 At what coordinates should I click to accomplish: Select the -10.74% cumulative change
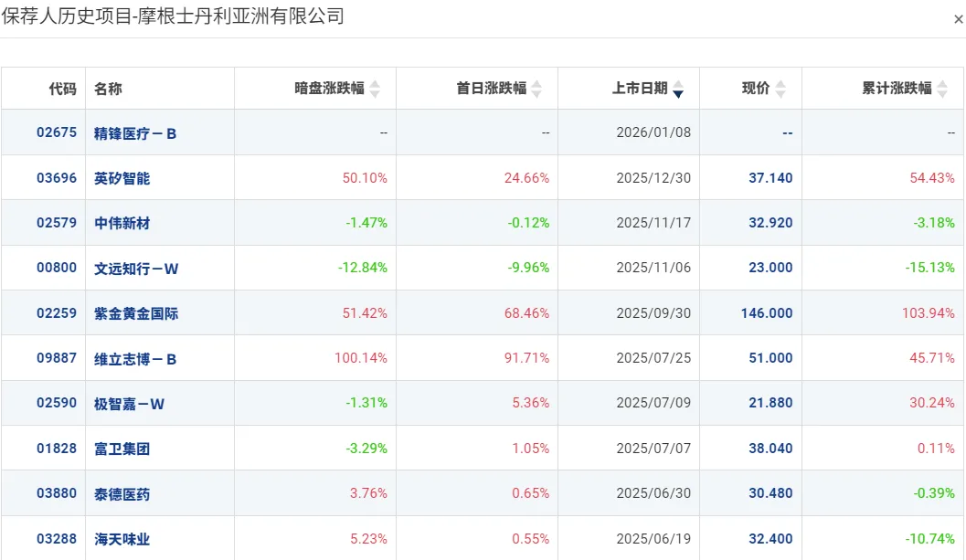pos(930,538)
